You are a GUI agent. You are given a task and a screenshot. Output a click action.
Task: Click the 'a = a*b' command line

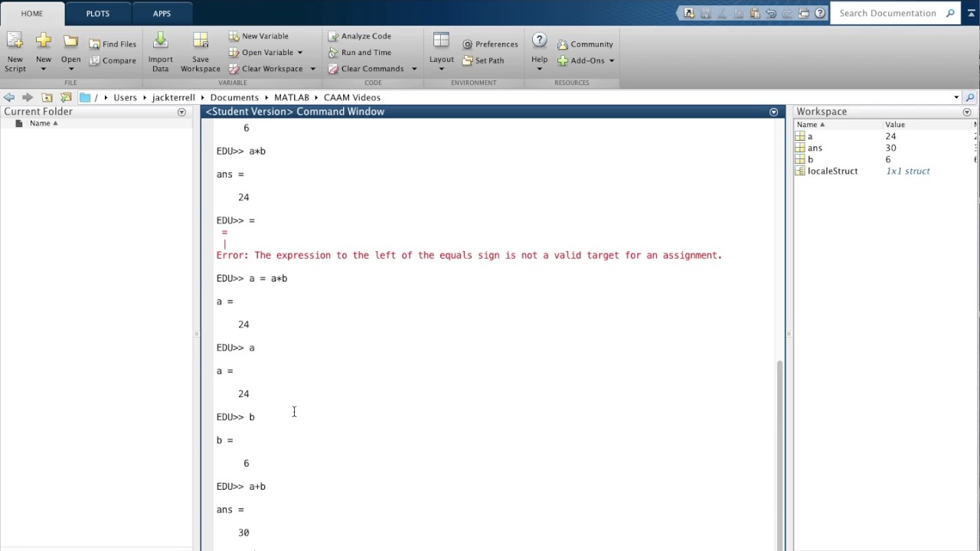pos(252,279)
